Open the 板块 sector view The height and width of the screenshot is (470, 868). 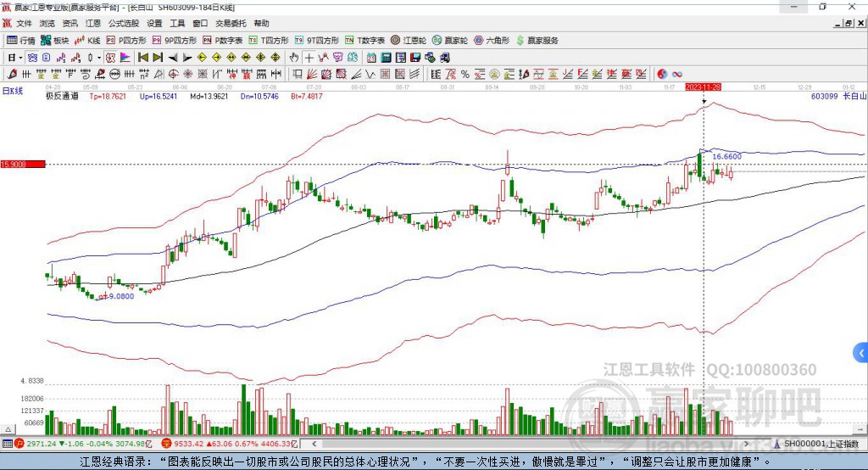pos(54,41)
